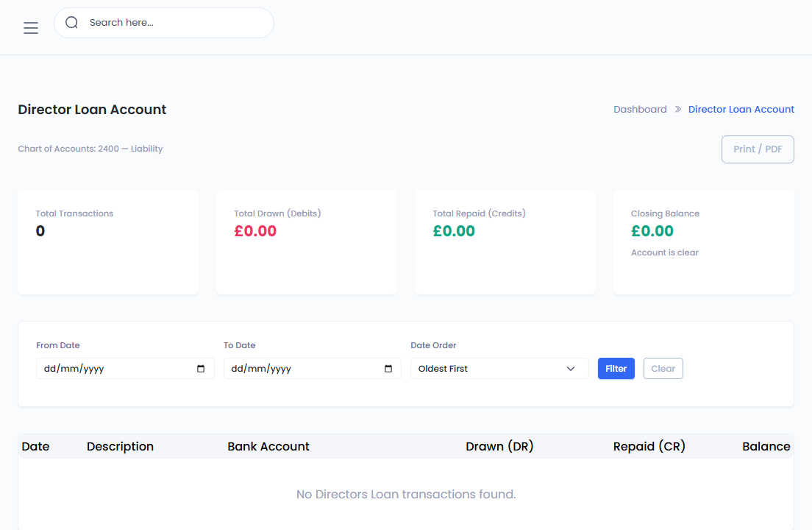Go to Dashboard via breadcrumb link
812x530 pixels.
pyautogui.click(x=640, y=110)
